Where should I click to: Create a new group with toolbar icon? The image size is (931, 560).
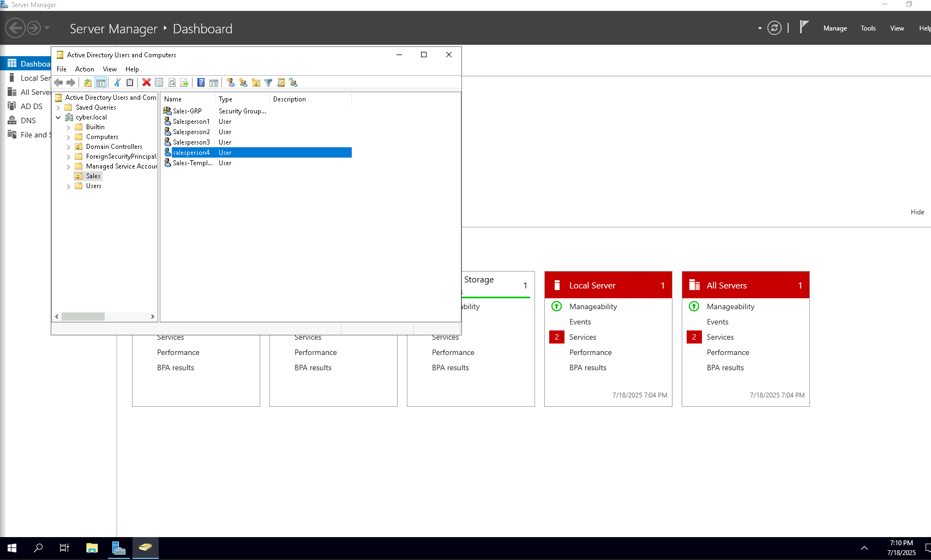pyautogui.click(x=243, y=82)
